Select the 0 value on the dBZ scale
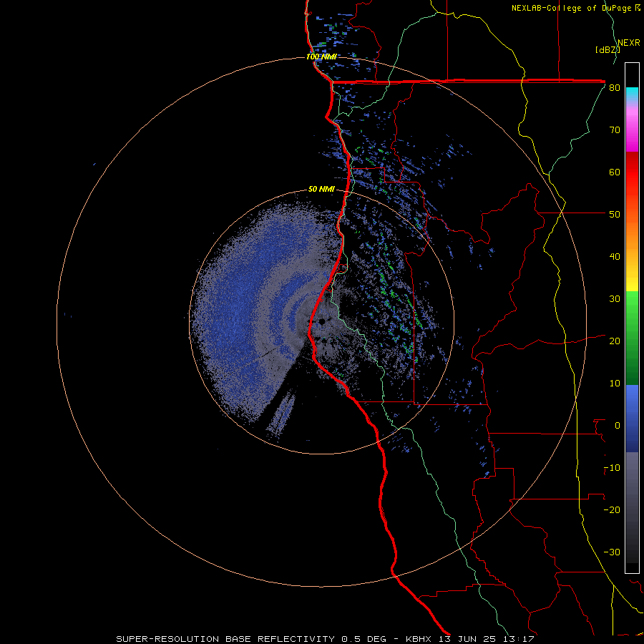 (617, 426)
